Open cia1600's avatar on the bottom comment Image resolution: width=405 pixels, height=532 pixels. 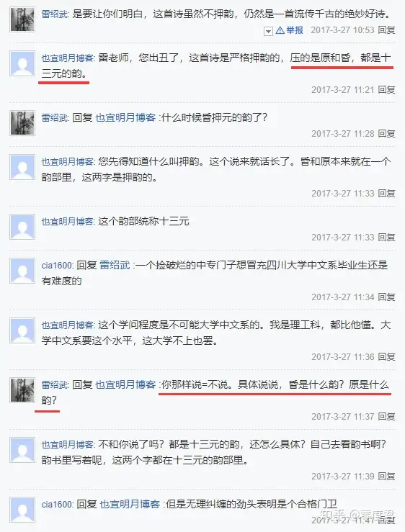(x=22, y=510)
